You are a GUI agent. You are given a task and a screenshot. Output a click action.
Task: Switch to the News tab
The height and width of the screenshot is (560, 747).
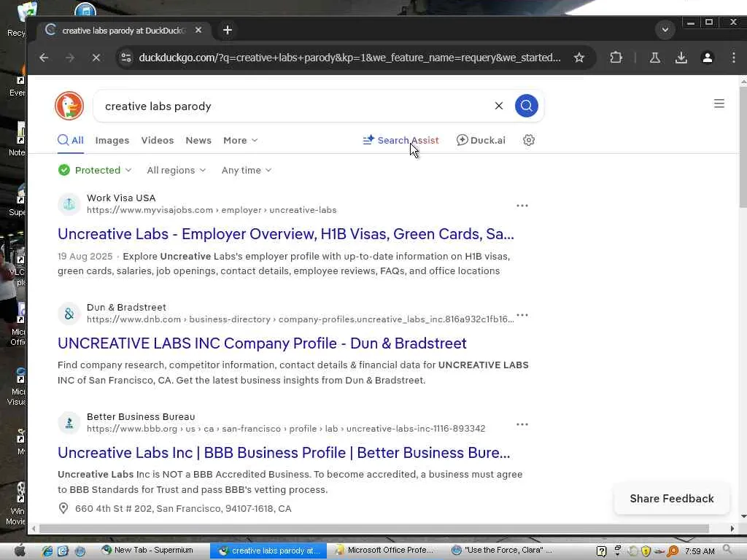pos(198,140)
